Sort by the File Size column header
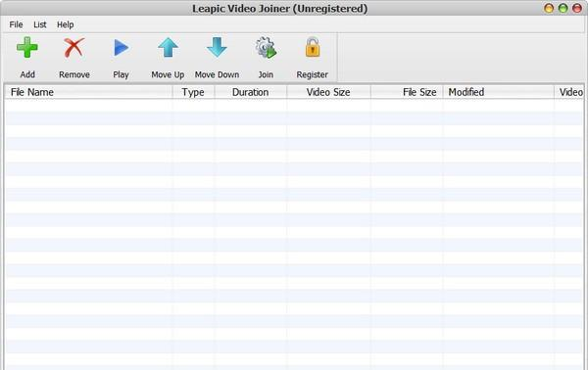 (x=407, y=92)
